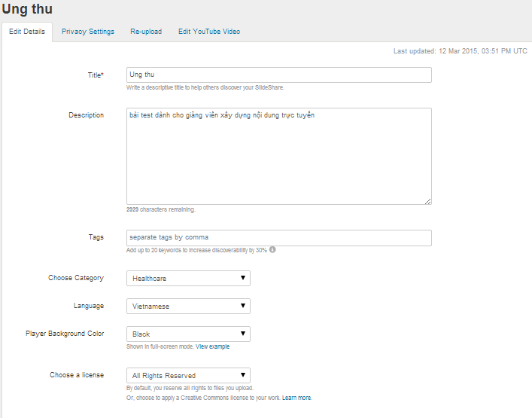The height and width of the screenshot is (418, 532).
Task: Click inside the Description text area
Action: click(279, 156)
